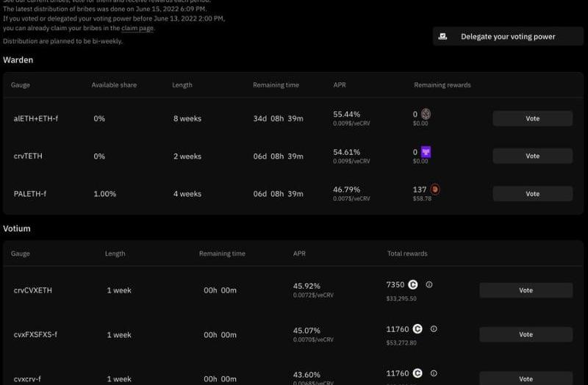The image size is (588, 385).
Task: Click the Votium Total rewards column header
Action: [407, 253]
